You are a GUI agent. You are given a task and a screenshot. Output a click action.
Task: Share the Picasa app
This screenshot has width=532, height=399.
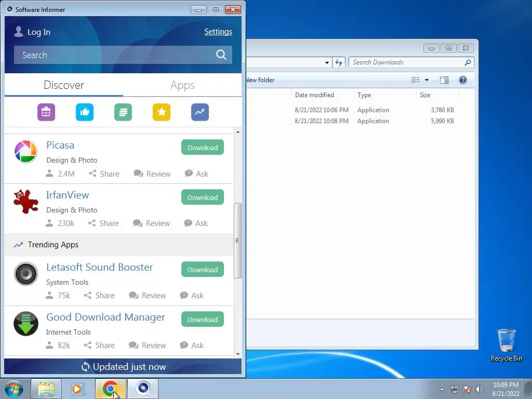[x=104, y=174]
